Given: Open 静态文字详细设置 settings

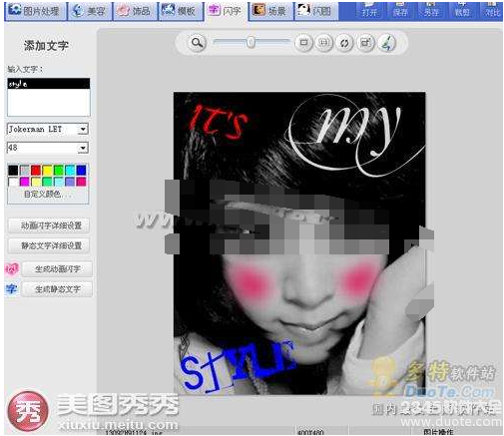Looking at the screenshot, I should click(49, 245).
